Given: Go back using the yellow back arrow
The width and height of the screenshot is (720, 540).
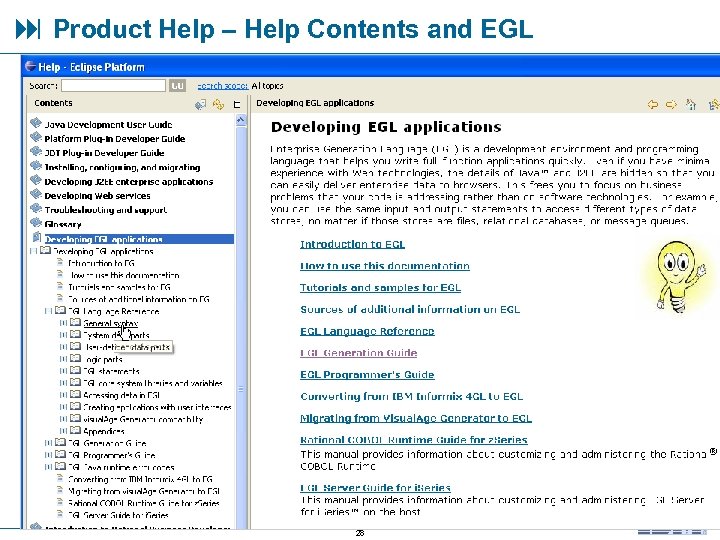Looking at the screenshot, I should (652, 104).
